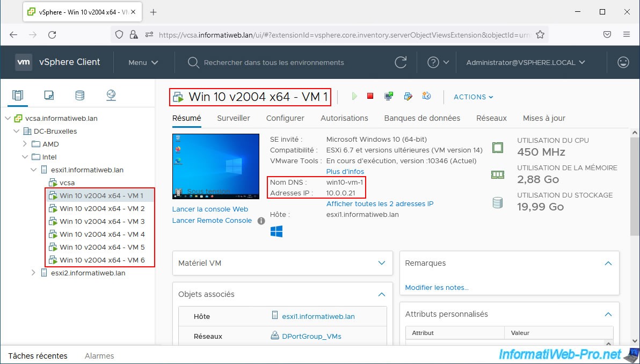Switch to the Banques de données tab
This screenshot has width=640, height=364.
(x=422, y=118)
